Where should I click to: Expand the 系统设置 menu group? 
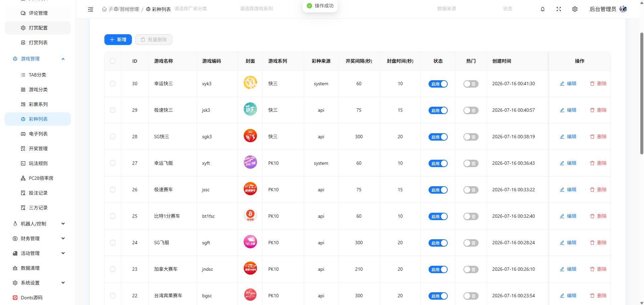[x=38, y=283]
